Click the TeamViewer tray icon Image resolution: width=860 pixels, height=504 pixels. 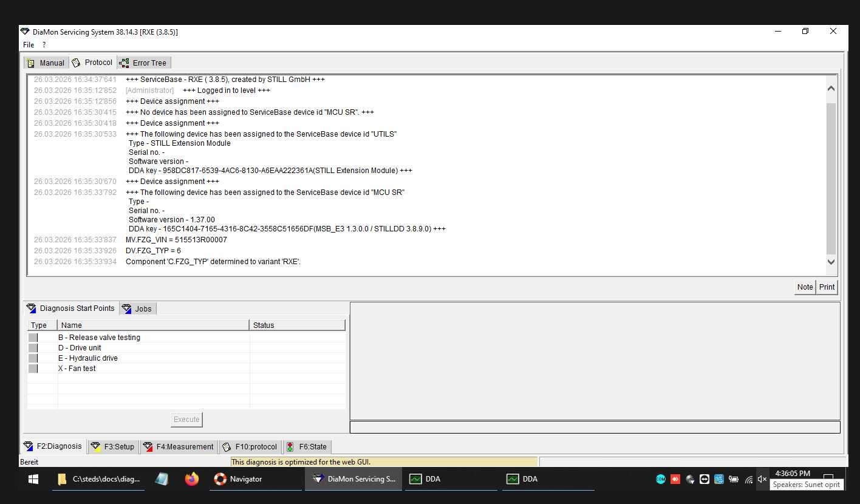705,479
